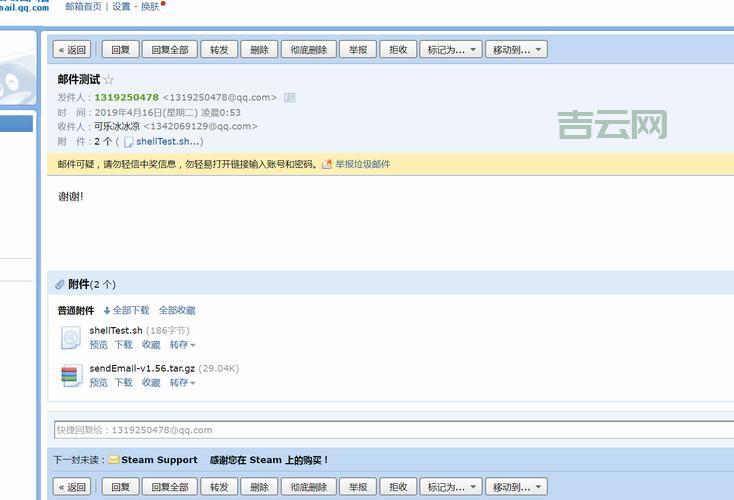Click the download-all arrow icon
734x500 pixels.
(x=107, y=310)
